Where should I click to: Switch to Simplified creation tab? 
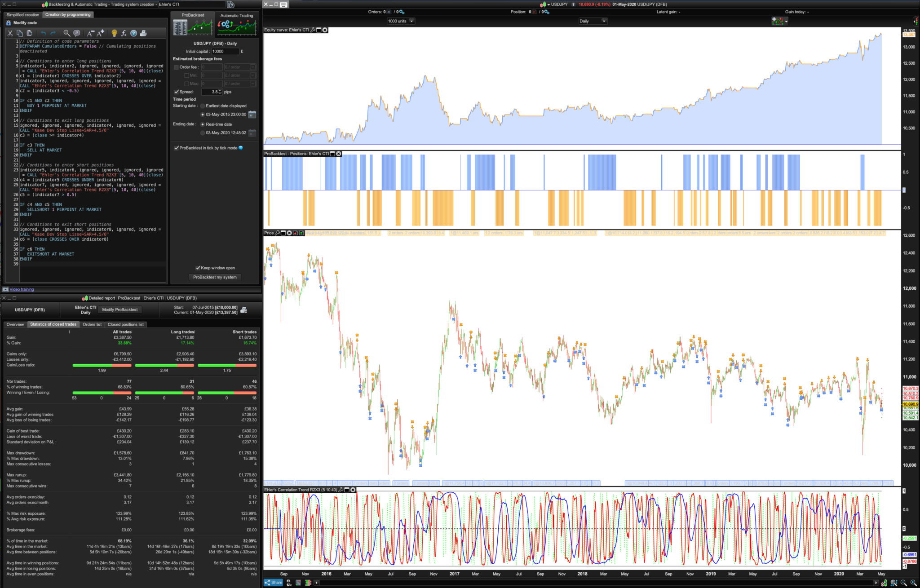(x=23, y=15)
